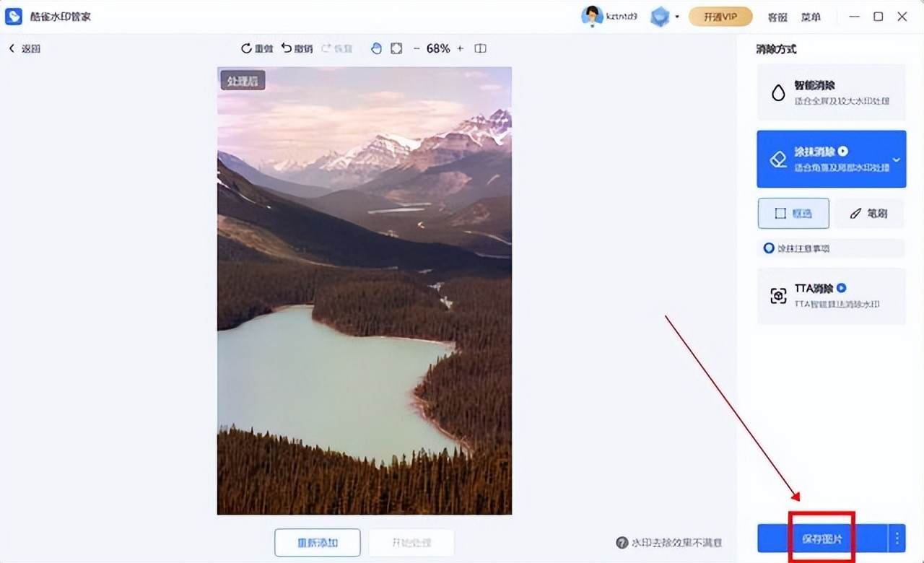Open 客服 customer service
This screenshot has width=924, height=563.
click(777, 17)
